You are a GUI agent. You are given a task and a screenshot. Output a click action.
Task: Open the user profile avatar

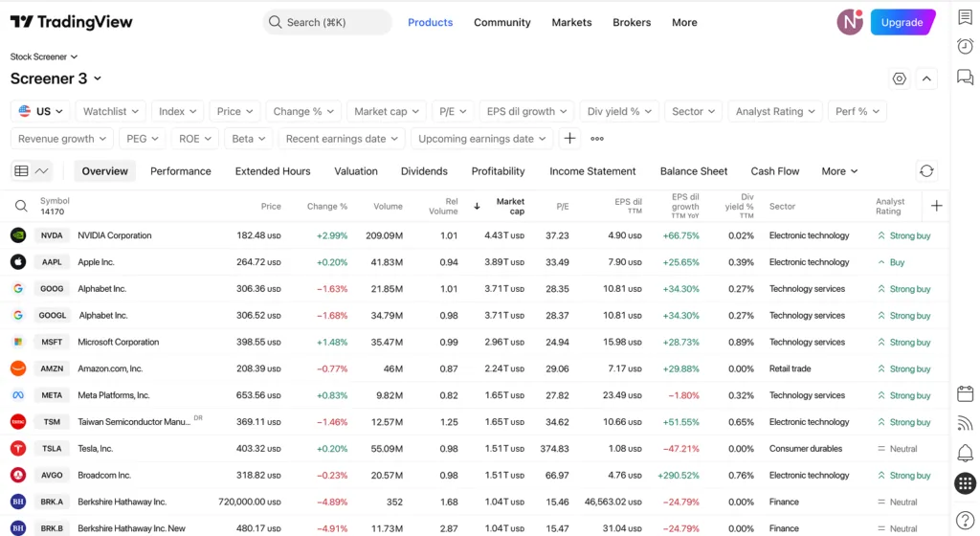(x=850, y=22)
